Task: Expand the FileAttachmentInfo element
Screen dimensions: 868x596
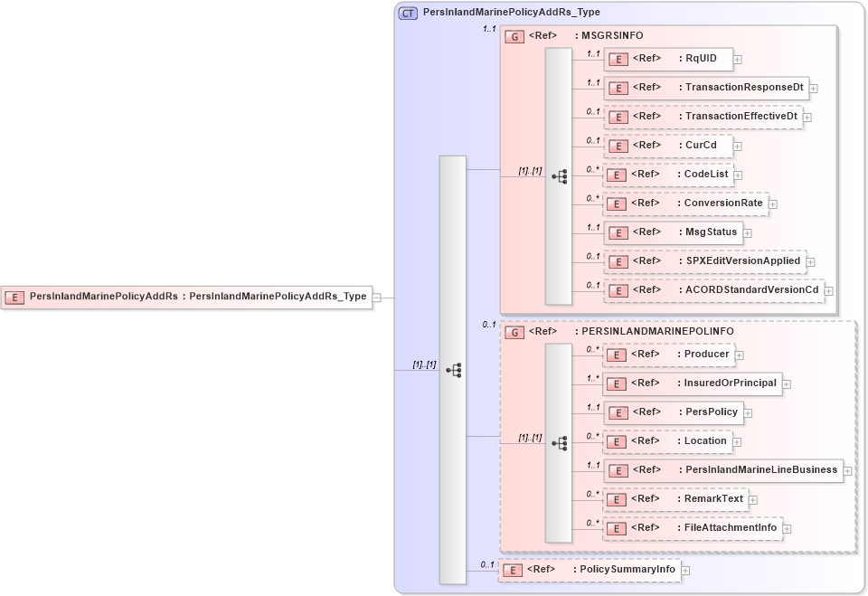Action: coord(785,527)
